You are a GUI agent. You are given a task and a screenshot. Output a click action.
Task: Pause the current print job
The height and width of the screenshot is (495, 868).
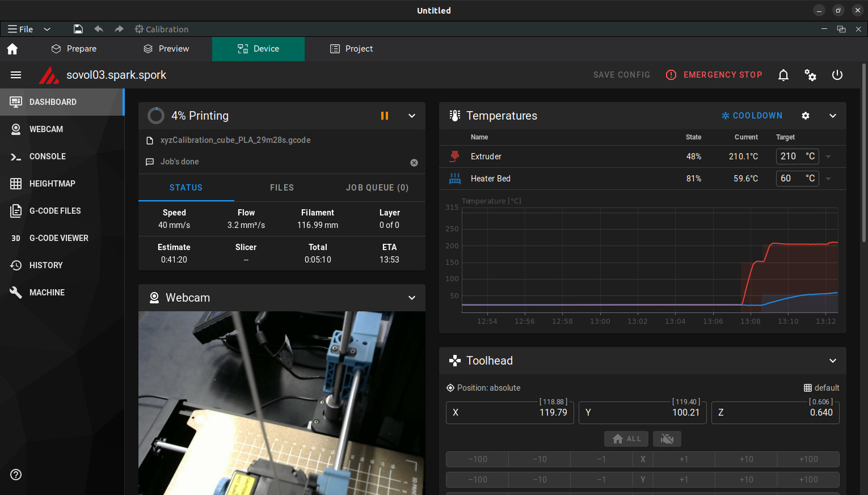click(x=385, y=116)
